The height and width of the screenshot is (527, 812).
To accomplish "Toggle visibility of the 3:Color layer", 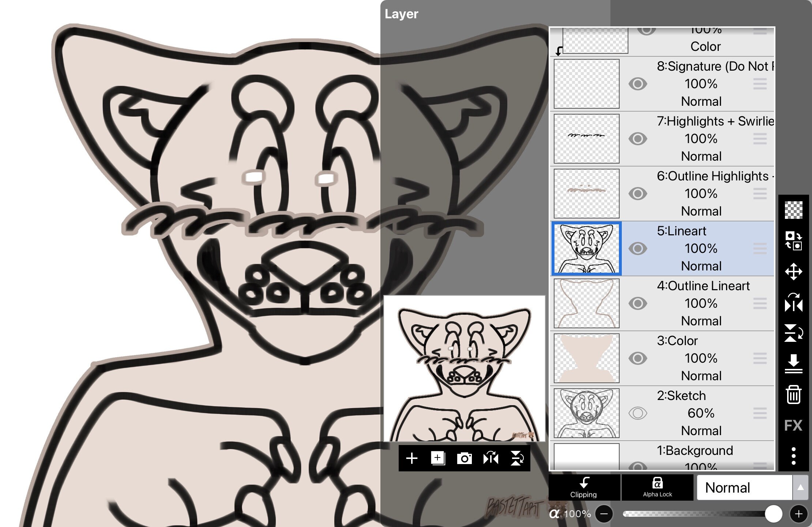I will click(x=638, y=358).
